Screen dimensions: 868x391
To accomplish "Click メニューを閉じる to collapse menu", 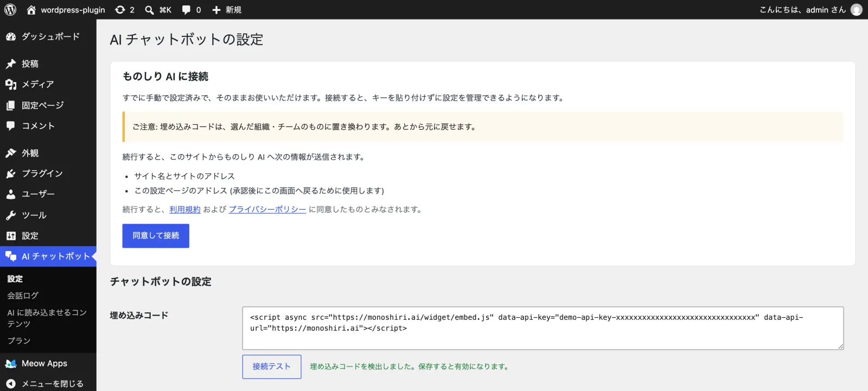I will coord(48,384).
